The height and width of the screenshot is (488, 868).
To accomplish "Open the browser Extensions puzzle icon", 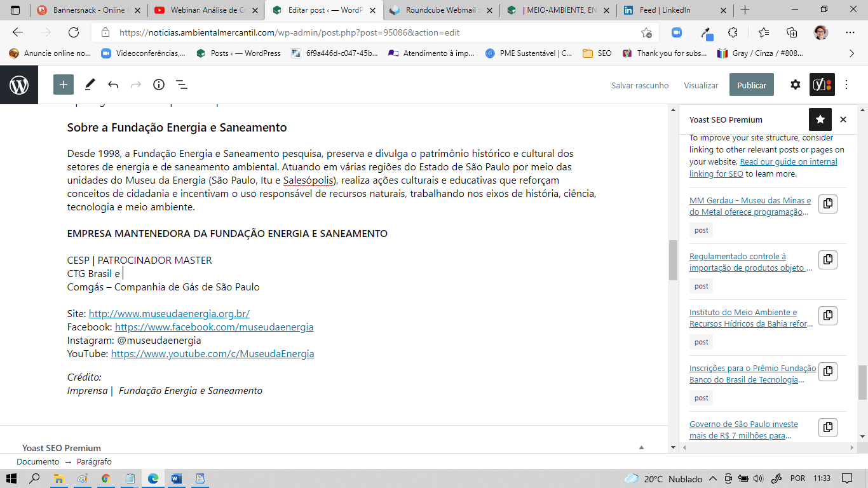I will (x=733, y=32).
